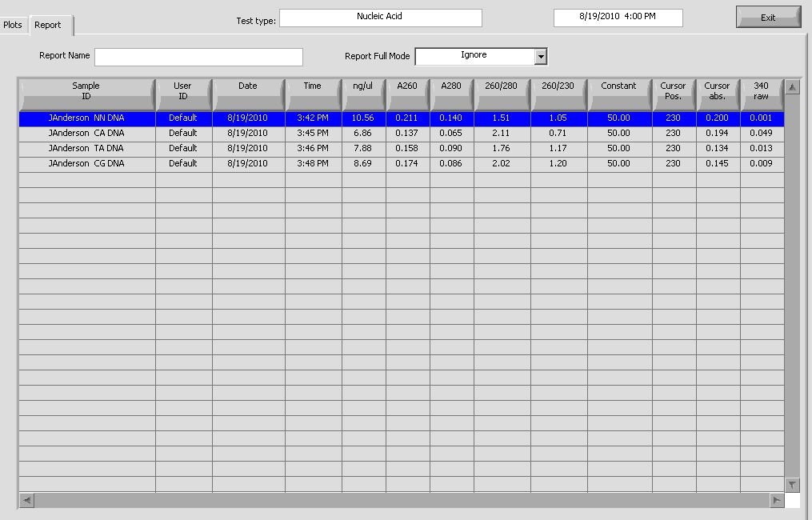
Task: Select the Report tab
Action: pyautogui.click(x=48, y=26)
